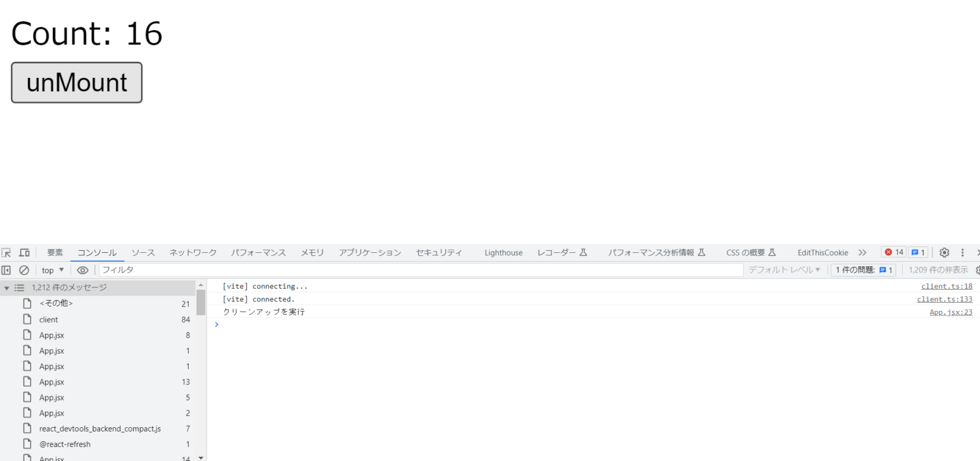Clear the console messages

(23, 269)
